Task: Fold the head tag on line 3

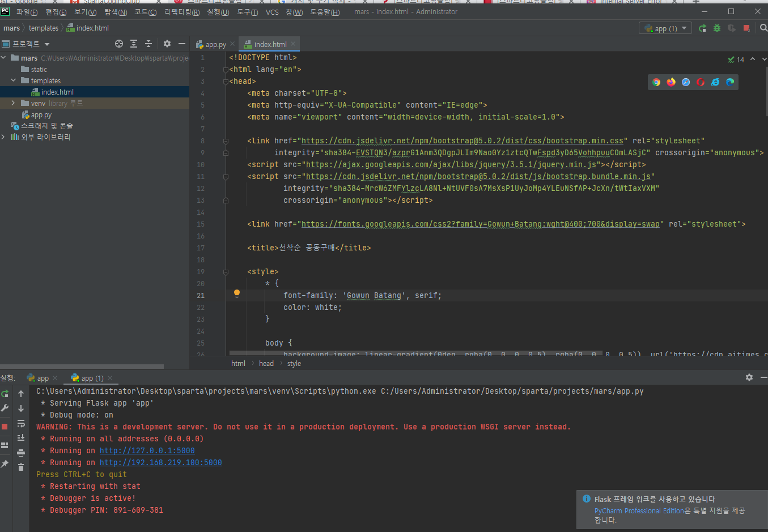Action: [x=226, y=82]
